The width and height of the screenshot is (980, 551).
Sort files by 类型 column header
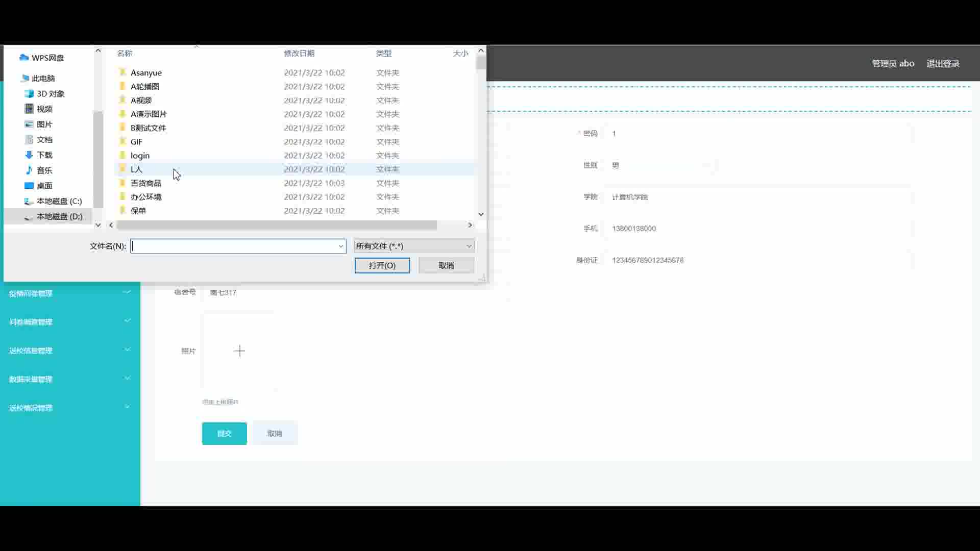[x=384, y=53]
